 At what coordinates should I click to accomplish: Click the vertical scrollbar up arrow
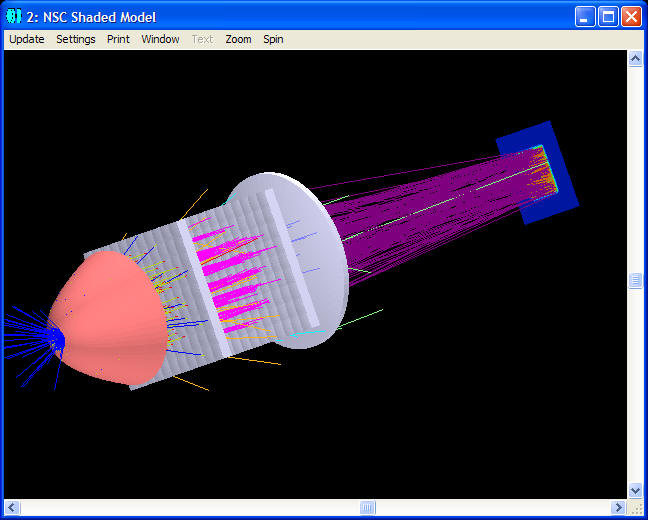click(635, 59)
